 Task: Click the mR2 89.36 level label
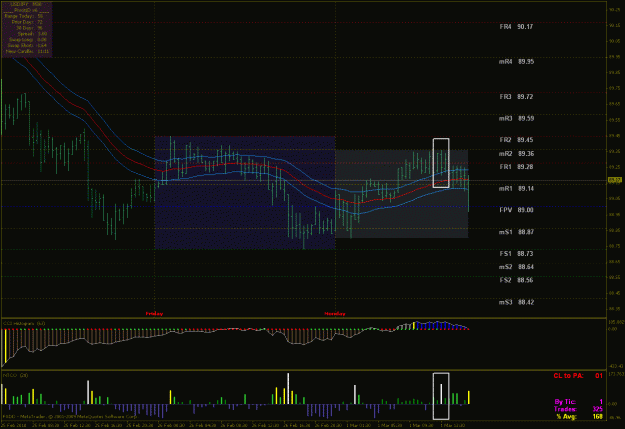coord(516,153)
